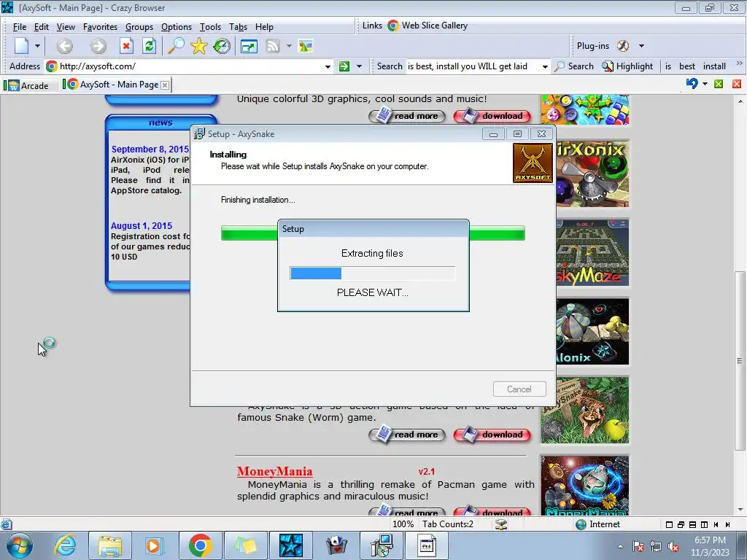Expand the toolbar overflow chevron

pyautogui.click(x=740, y=63)
